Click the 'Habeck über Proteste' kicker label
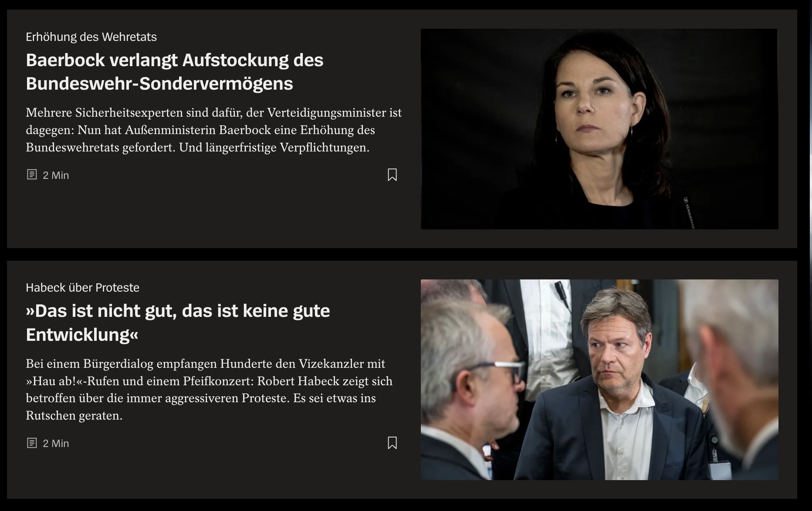The height and width of the screenshot is (511, 812). [82, 287]
